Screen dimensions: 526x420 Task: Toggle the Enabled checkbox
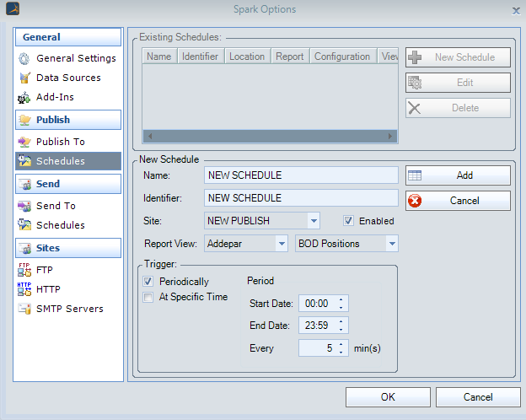click(x=348, y=221)
